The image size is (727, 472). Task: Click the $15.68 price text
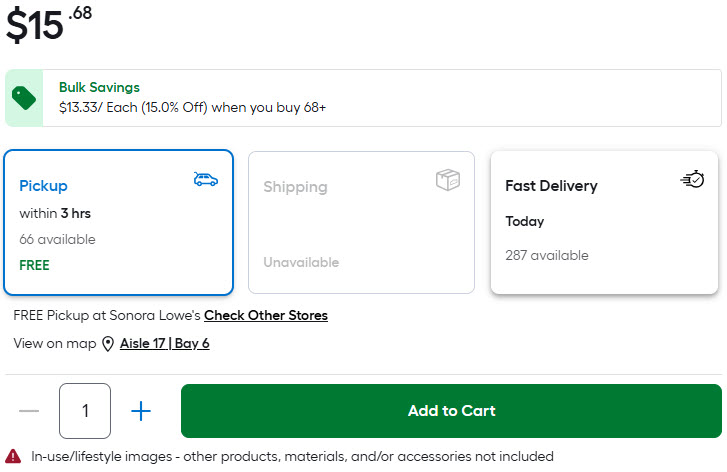point(48,23)
